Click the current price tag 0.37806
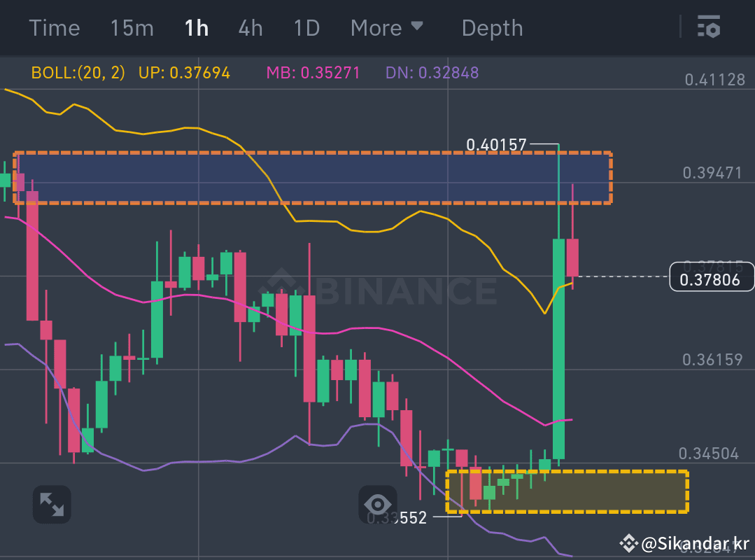This screenshot has width=755, height=560. 712,276
